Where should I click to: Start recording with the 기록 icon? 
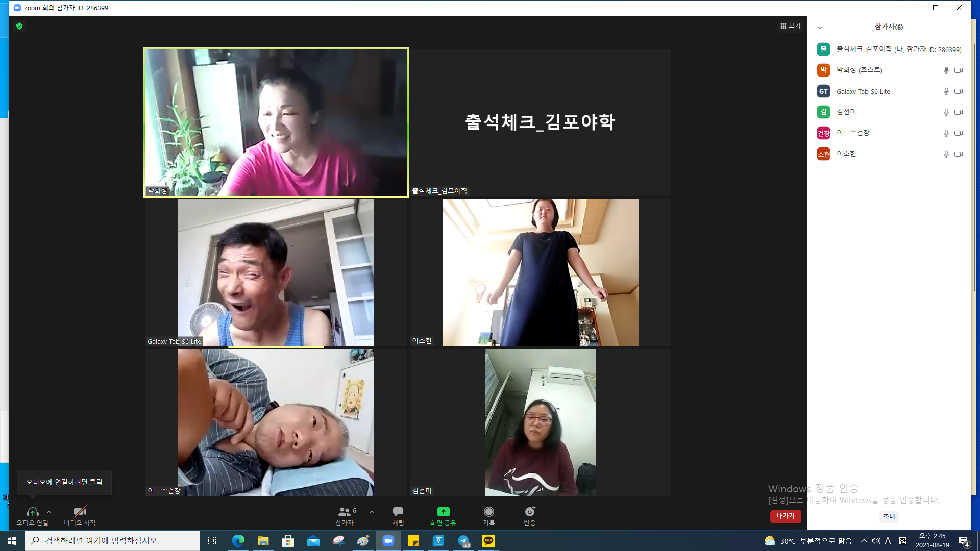tap(489, 512)
